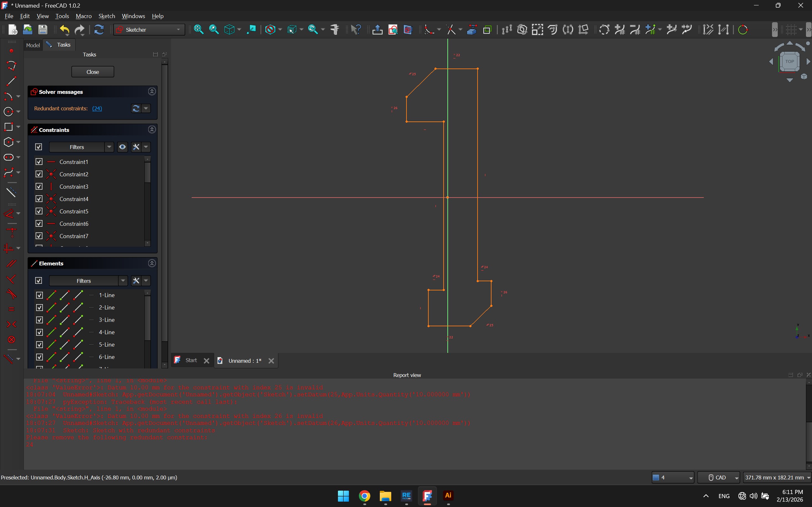
Task: Uncheck the Constraint4 checkbox
Action: [x=39, y=199]
